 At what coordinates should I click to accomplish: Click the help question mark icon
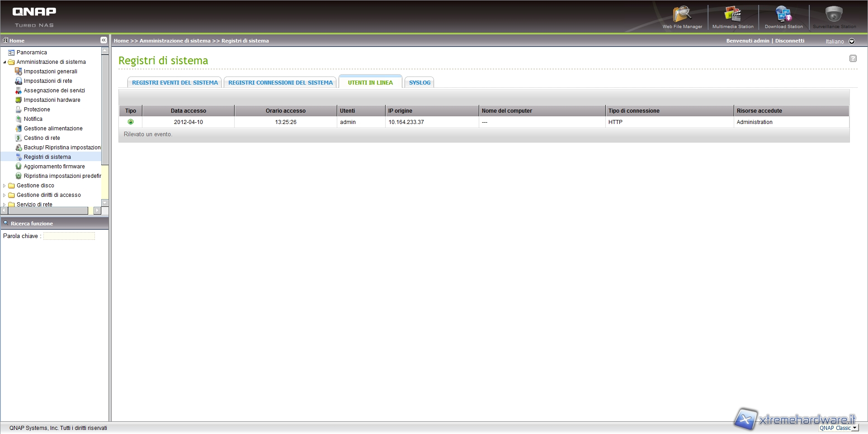[853, 58]
